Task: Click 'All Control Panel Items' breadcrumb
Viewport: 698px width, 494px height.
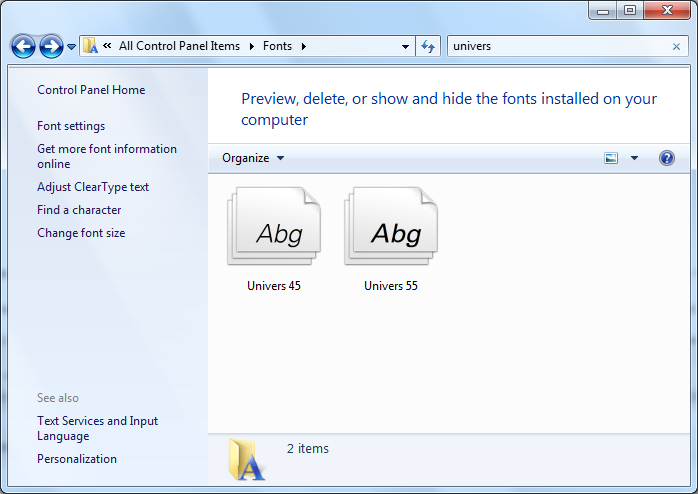Action: (178, 46)
